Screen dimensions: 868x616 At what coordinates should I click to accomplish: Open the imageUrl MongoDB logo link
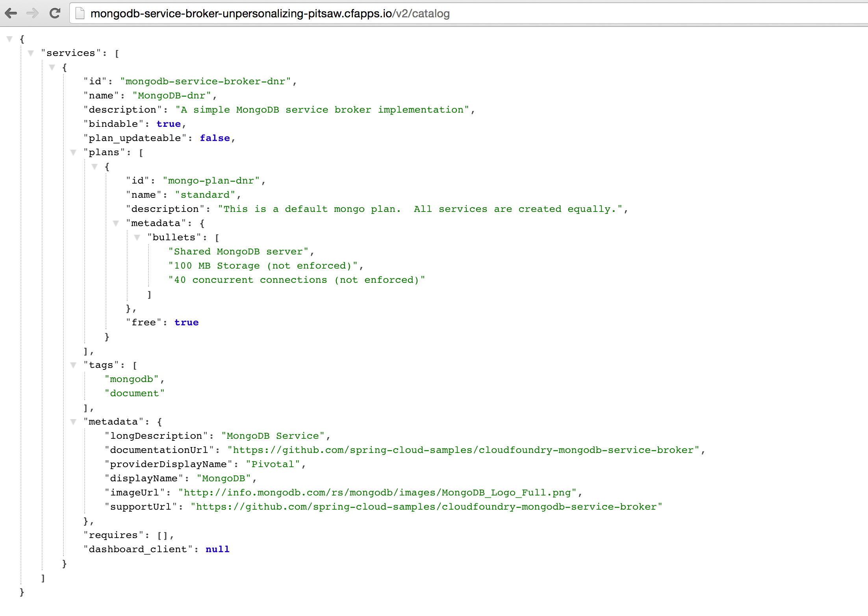(x=377, y=493)
